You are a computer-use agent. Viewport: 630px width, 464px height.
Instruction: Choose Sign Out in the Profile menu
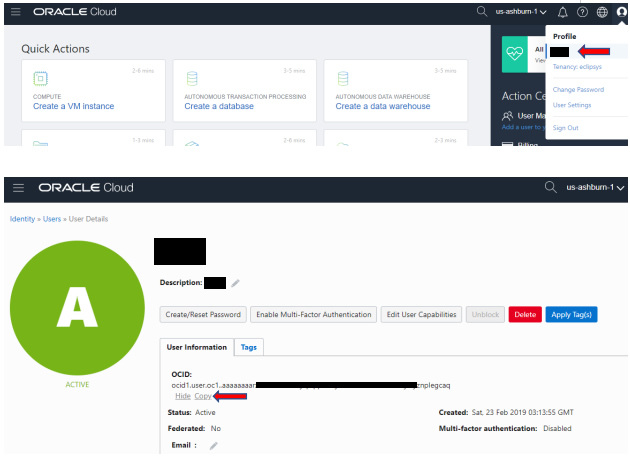(565, 128)
